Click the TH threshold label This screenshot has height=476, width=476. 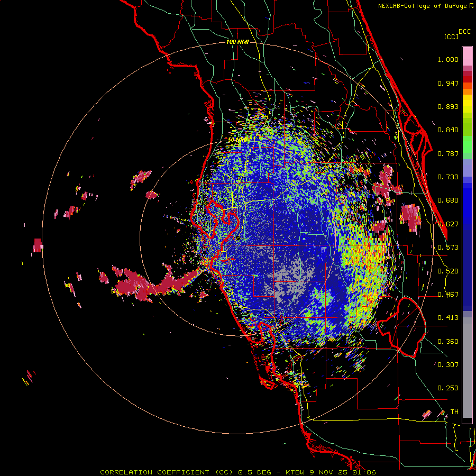(x=454, y=412)
